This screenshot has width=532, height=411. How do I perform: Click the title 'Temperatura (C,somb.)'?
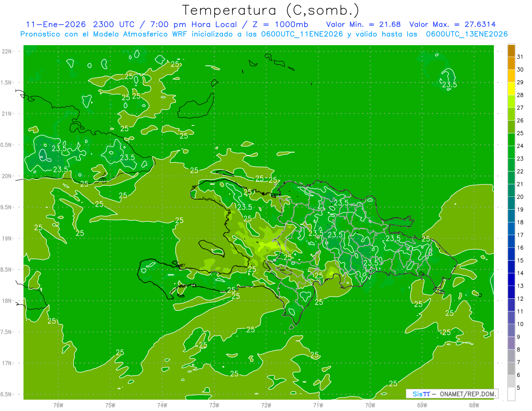click(271, 10)
